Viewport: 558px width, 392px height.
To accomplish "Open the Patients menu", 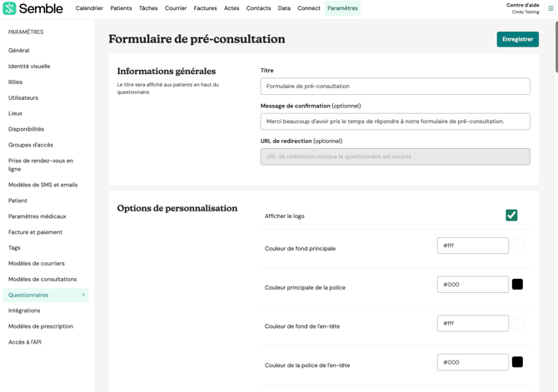I will point(121,8).
